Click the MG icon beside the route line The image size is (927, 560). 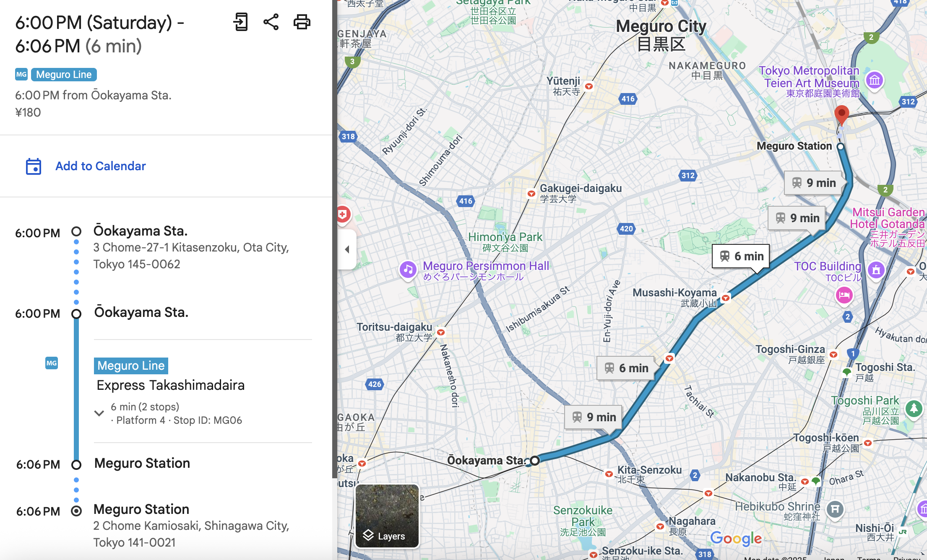pos(52,363)
